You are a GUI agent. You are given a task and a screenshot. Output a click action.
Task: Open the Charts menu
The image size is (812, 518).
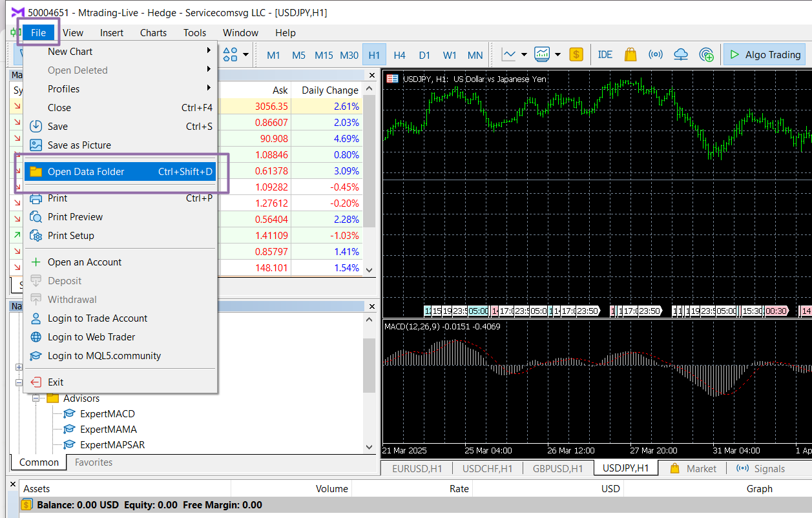click(153, 32)
